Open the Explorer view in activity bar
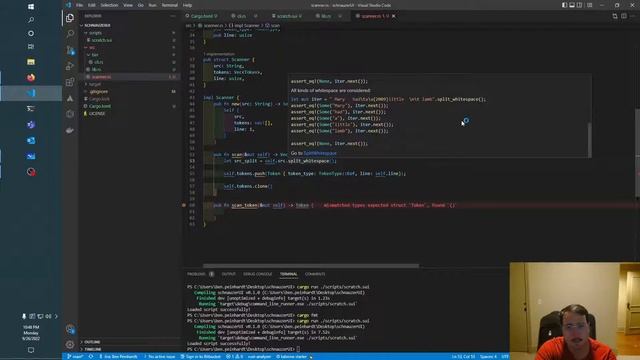This screenshot has width=640, height=360. [x=70, y=18]
